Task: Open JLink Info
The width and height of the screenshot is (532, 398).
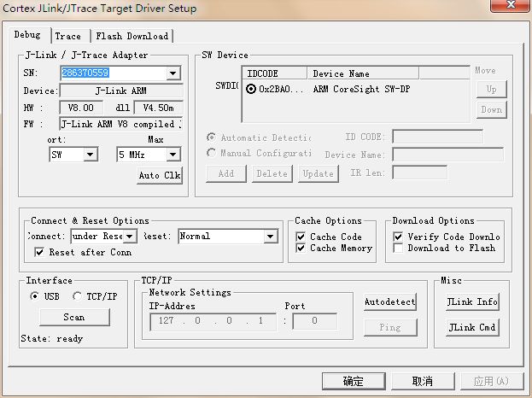Action: (x=472, y=301)
